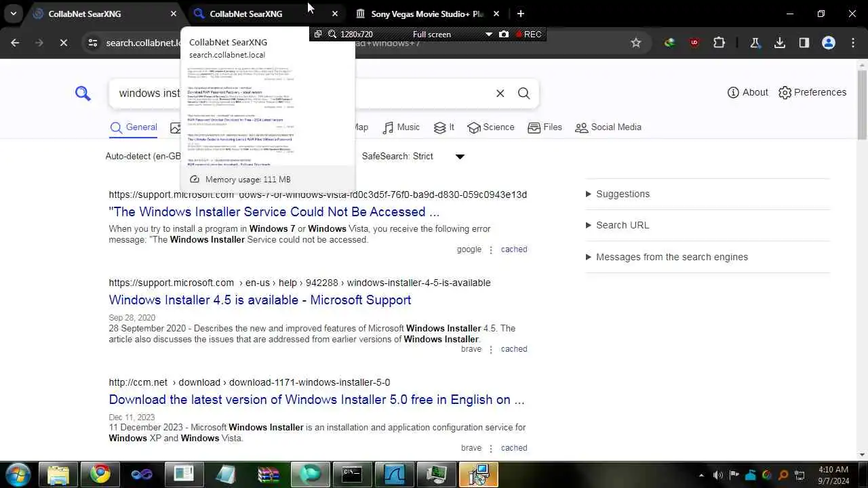
Task: Open WinRAR from the taskbar
Action: click(x=269, y=474)
